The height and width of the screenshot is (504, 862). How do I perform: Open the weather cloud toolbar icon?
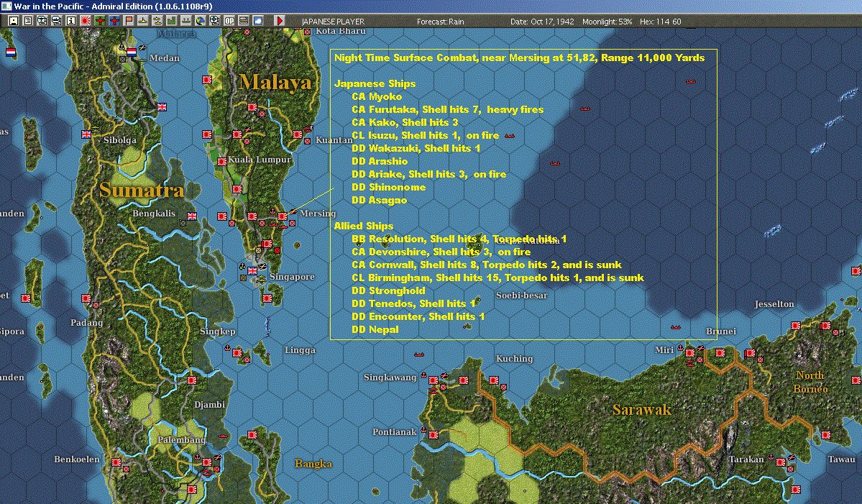(258, 21)
